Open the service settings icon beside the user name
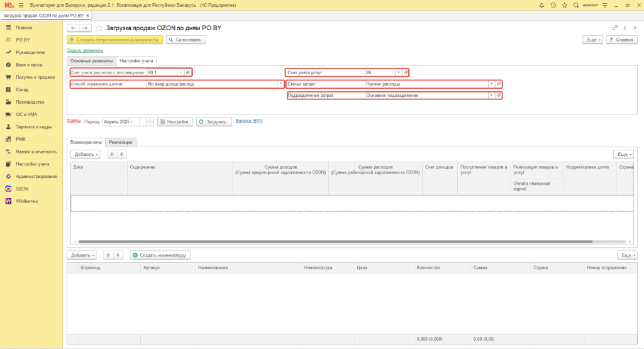Screen dimensions: 644x349 604,5
